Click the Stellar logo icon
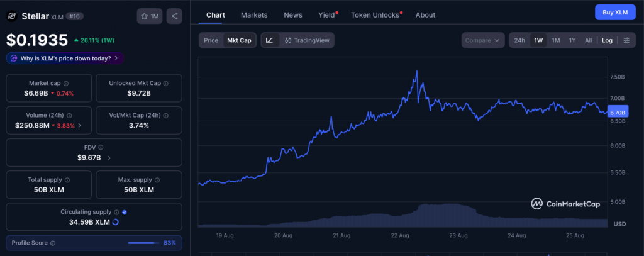Viewport: 644px width, 256px height. pos(11,16)
